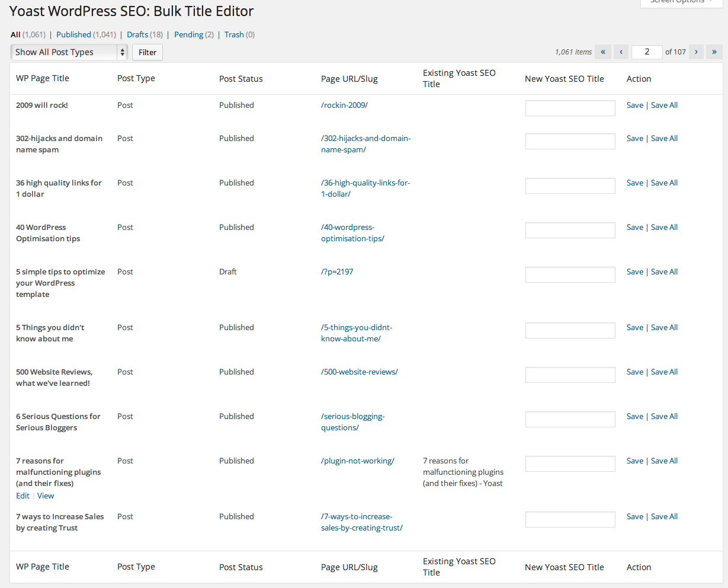Jump to the first page of results
The width and height of the screenshot is (728, 588).
tap(602, 52)
